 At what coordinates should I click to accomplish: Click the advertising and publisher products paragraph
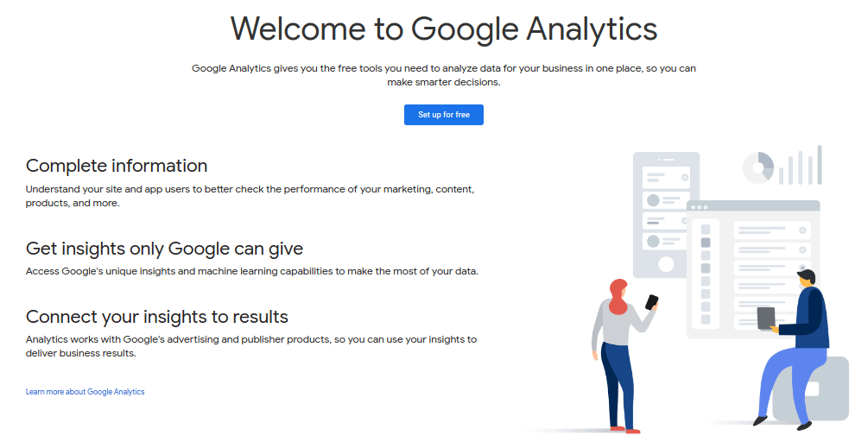(250, 346)
